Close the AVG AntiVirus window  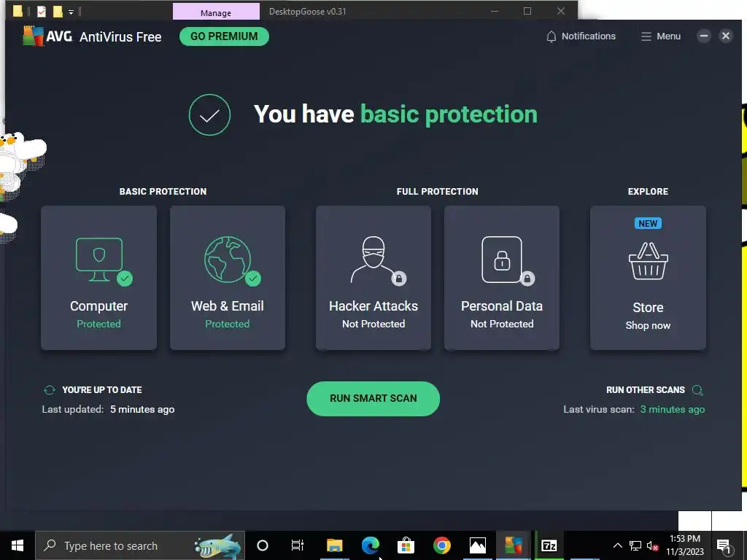[726, 36]
